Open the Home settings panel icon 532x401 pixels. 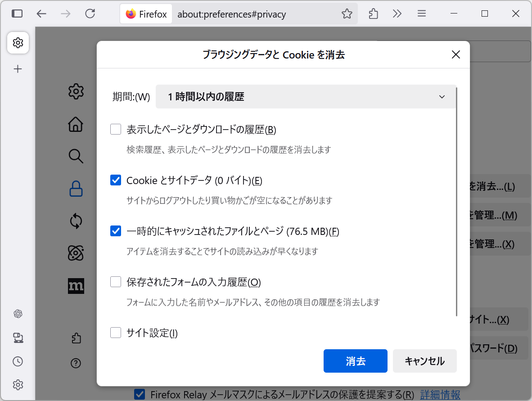tap(76, 124)
